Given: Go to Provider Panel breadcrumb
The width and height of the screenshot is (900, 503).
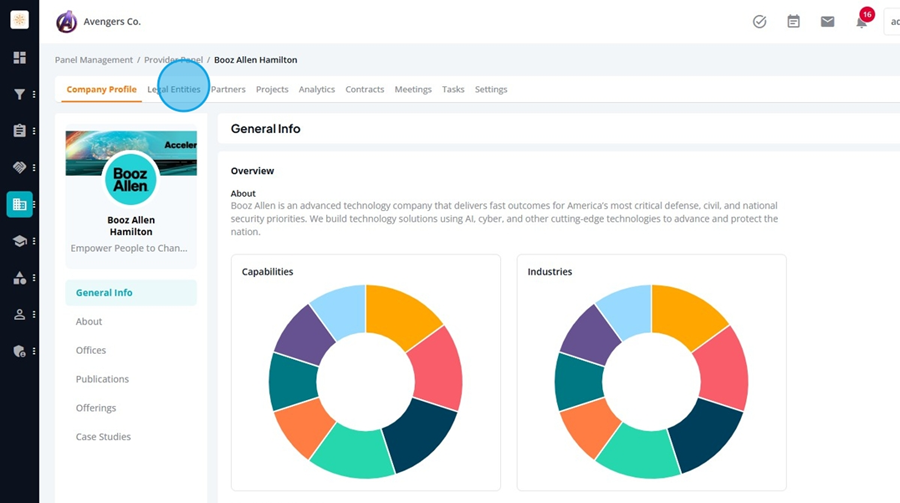Looking at the screenshot, I should pos(173,60).
